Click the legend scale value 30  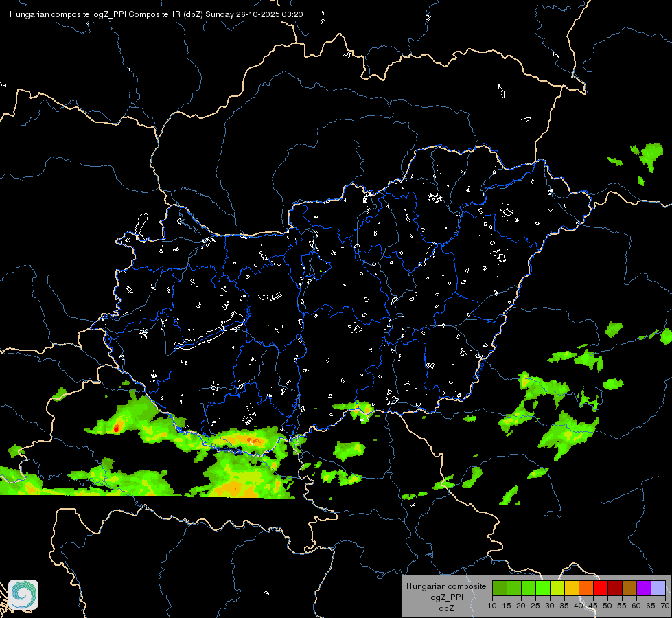[x=550, y=606]
